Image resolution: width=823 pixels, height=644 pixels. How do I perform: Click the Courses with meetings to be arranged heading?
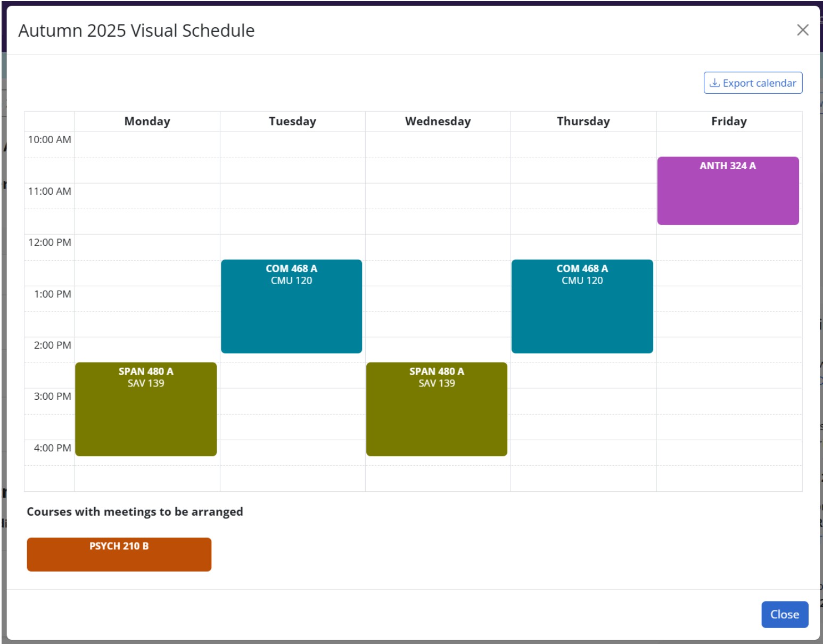click(135, 511)
